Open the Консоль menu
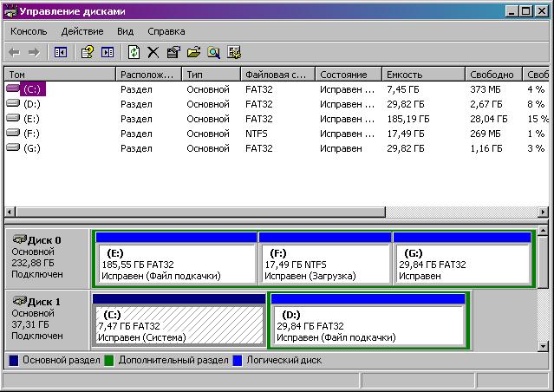 [x=29, y=31]
